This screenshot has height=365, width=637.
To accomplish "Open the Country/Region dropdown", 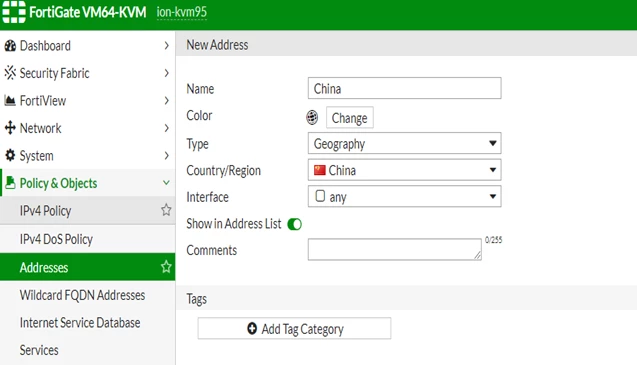I will click(405, 170).
